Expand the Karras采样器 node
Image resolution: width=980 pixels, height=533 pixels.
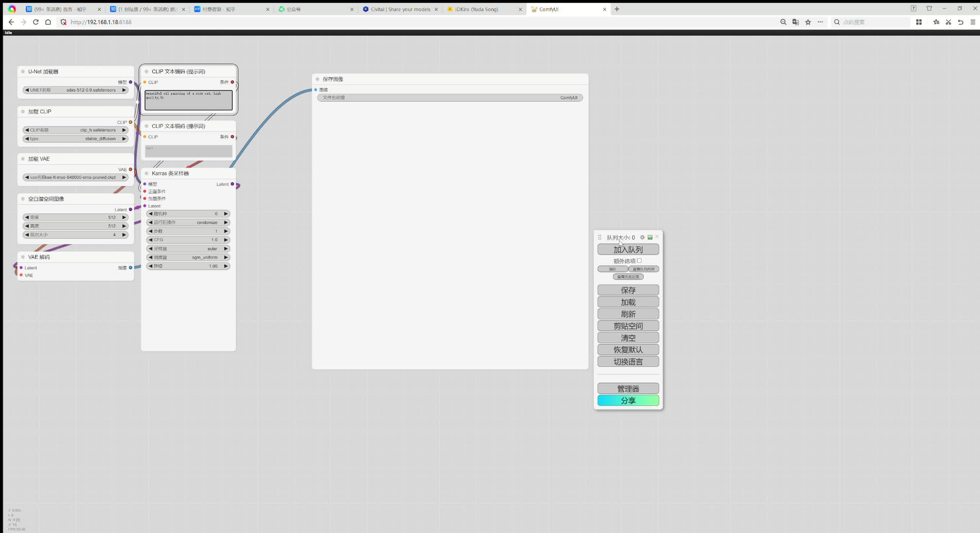[x=145, y=173]
